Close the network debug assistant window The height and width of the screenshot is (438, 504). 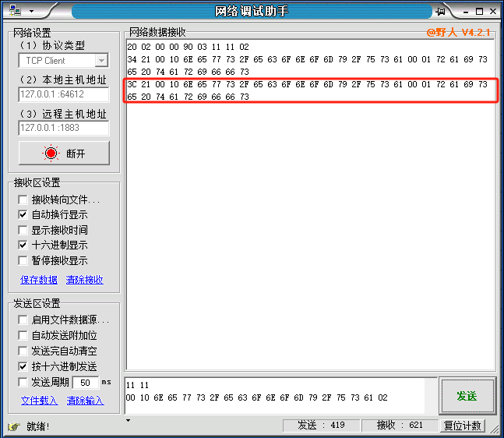tap(493, 12)
